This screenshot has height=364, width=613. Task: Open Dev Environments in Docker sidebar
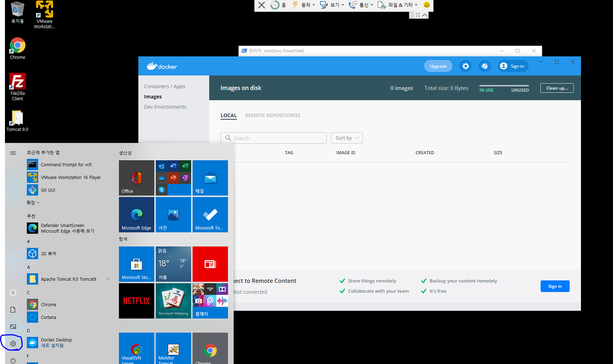click(165, 107)
